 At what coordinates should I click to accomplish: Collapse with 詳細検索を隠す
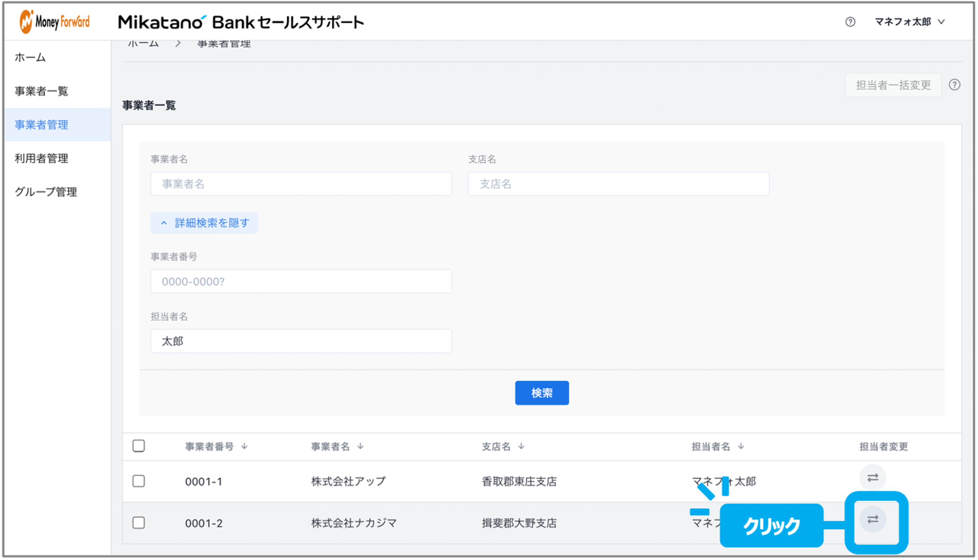pyautogui.click(x=204, y=223)
